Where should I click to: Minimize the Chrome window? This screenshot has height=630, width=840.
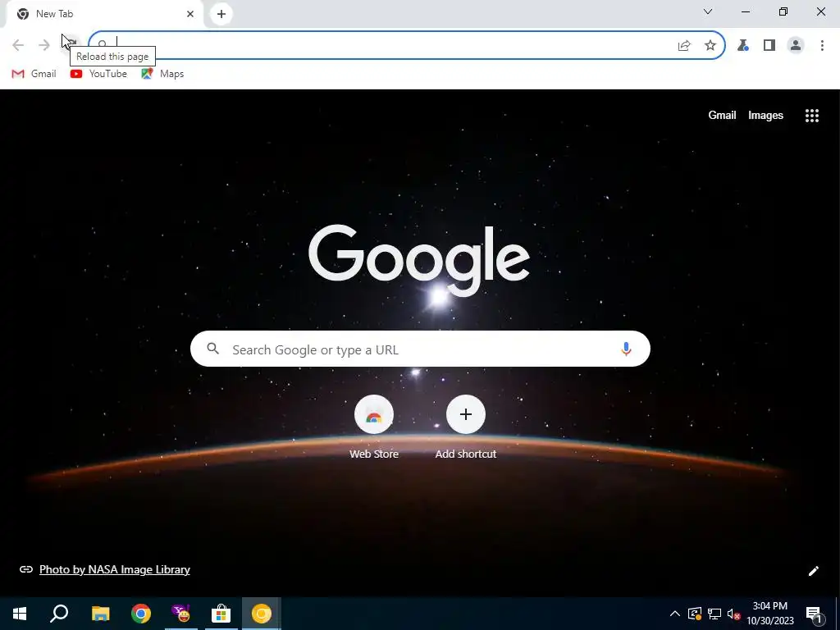746,11
